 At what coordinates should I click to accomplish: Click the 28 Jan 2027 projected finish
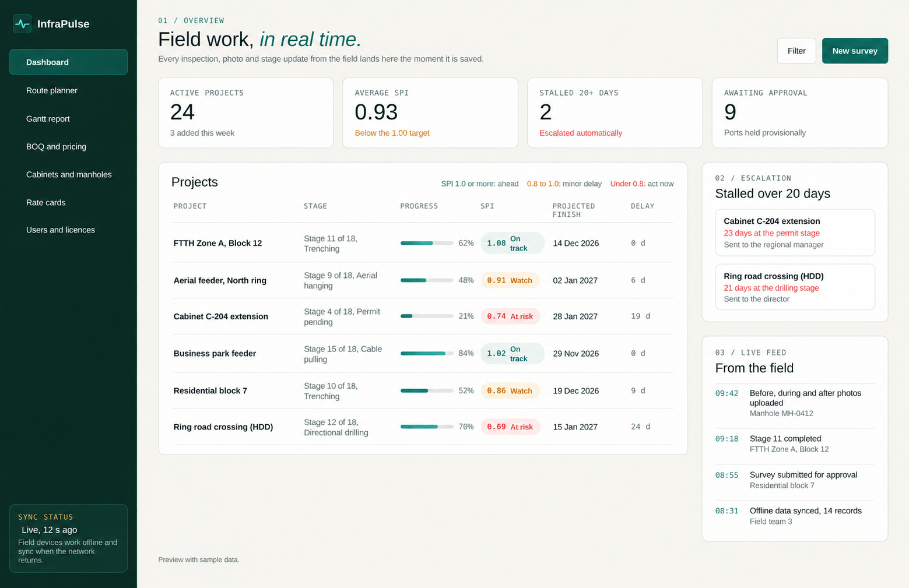575,316
